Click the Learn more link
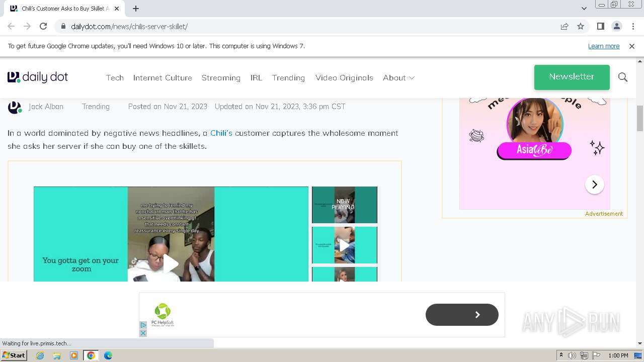The height and width of the screenshot is (362, 644). click(604, 46)
